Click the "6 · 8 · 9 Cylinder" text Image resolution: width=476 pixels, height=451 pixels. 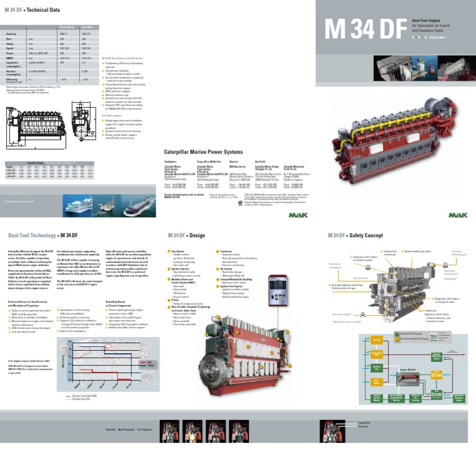(429, 37)
